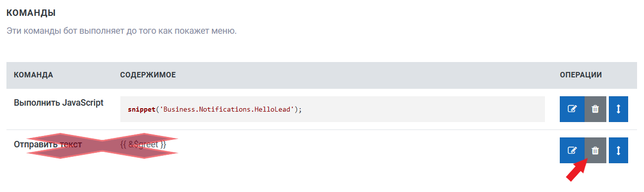Delete the Выполнить JavaScript command

click(x=595, y=109)
